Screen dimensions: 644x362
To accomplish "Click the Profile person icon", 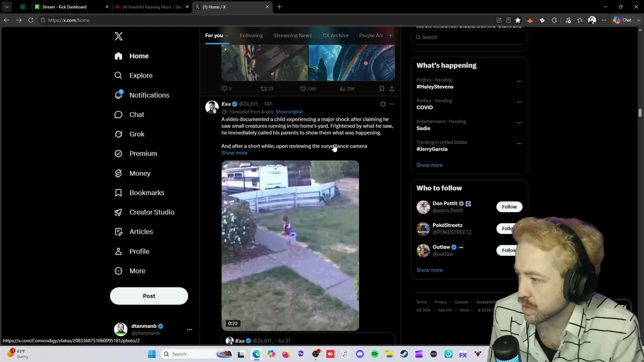I will (119, 251).
